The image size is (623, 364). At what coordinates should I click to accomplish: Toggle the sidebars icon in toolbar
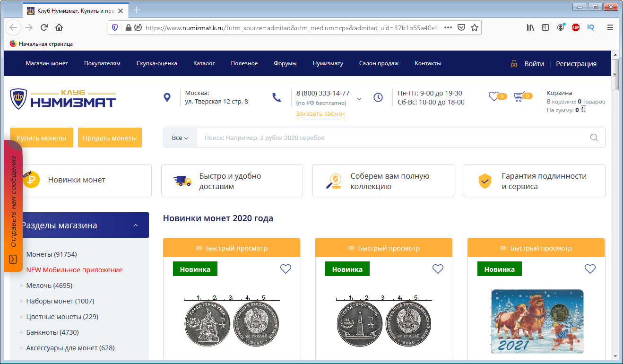pyautogui.click(x=545, y=27)
